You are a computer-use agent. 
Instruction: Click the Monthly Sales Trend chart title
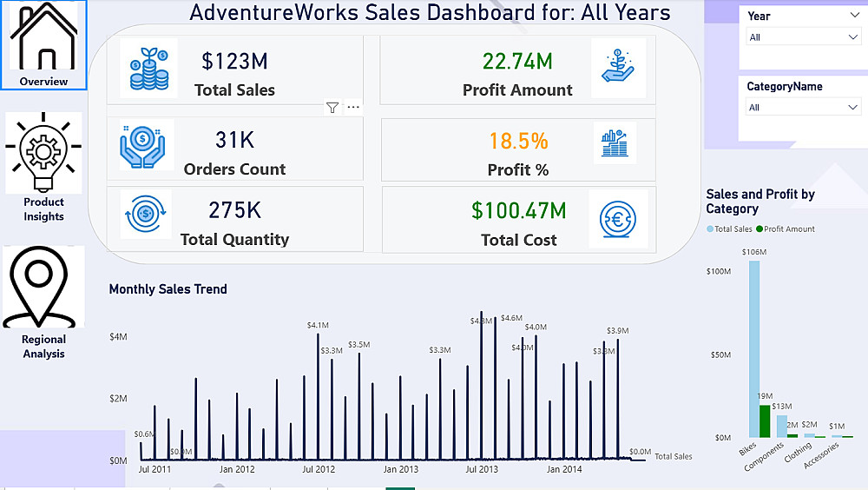[168, 289]
